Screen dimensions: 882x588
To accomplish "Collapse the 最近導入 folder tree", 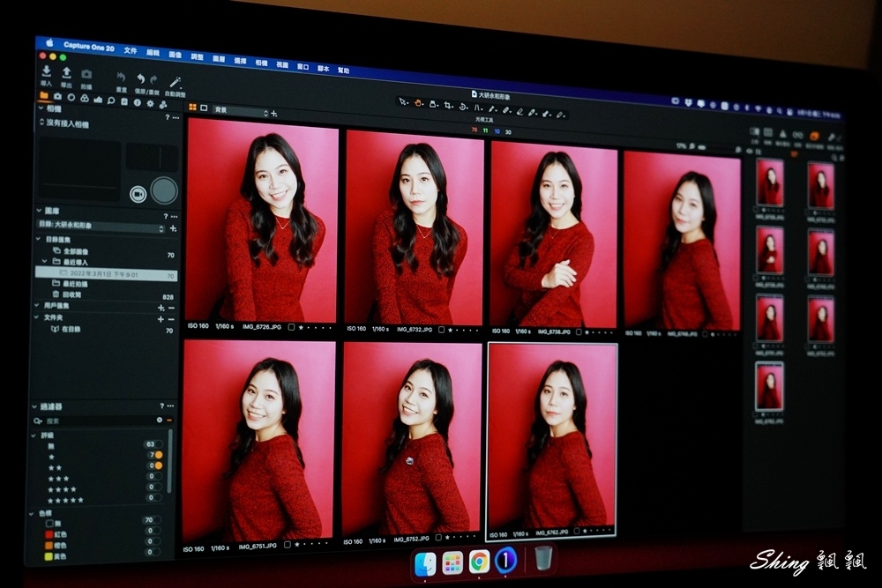I will click(45, 262).
